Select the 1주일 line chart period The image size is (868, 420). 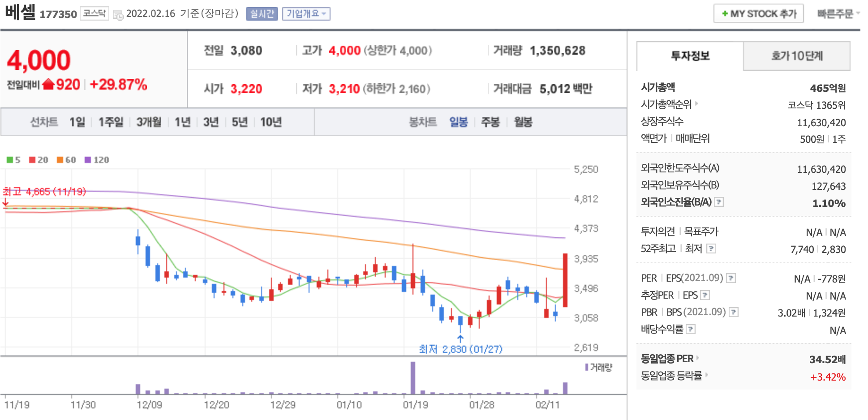(x=111, y=122)
